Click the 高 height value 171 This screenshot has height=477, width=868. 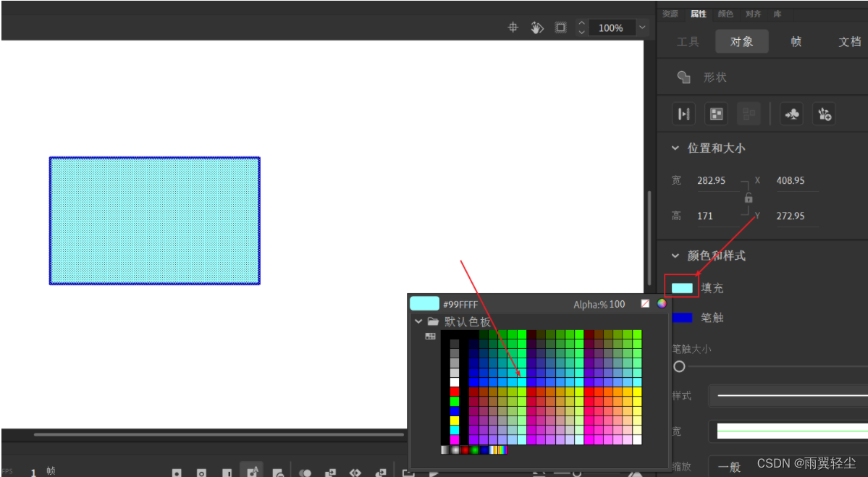(x=705, y=216)
